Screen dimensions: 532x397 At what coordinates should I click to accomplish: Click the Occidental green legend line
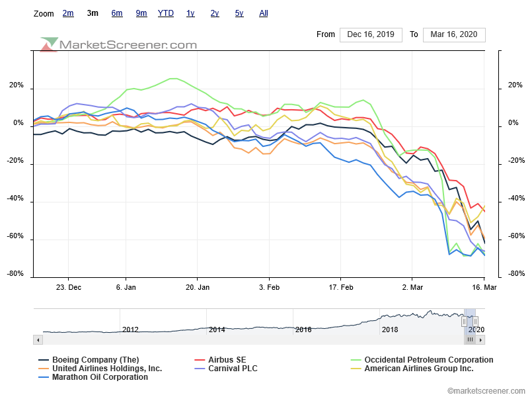356,360
